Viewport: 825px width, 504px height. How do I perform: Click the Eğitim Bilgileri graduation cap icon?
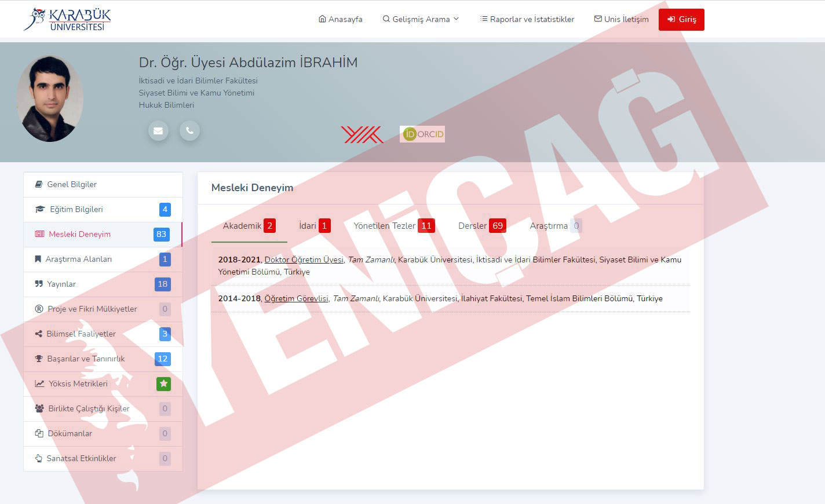click(40, 209)
